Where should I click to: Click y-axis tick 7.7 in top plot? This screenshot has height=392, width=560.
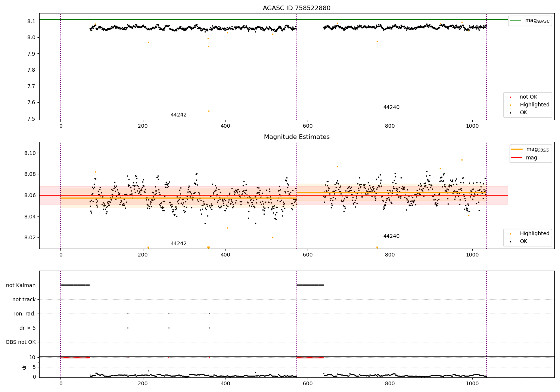(31, 86)
